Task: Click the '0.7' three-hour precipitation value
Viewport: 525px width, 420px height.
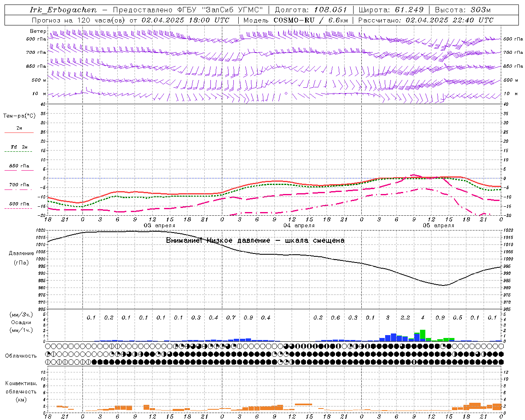Action: coord(231,317)
